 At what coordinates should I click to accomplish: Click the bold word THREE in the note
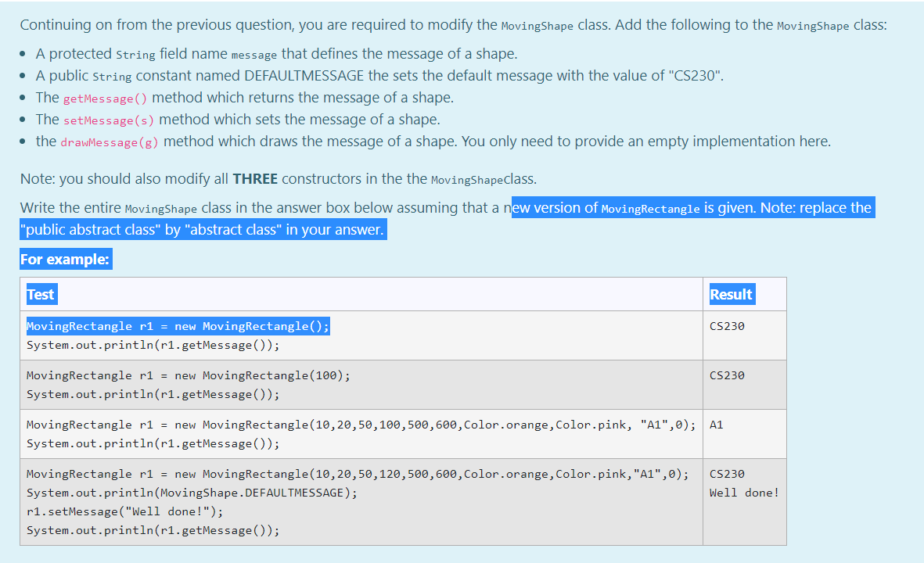tap(255, 178)
